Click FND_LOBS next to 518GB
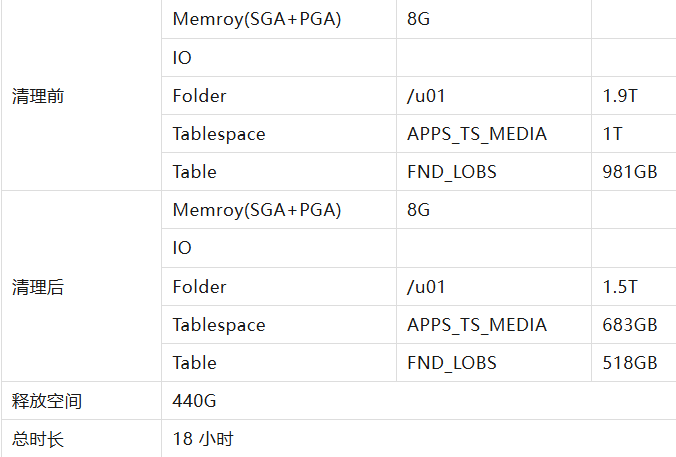The image size is (676, 457). pos(452,363)
